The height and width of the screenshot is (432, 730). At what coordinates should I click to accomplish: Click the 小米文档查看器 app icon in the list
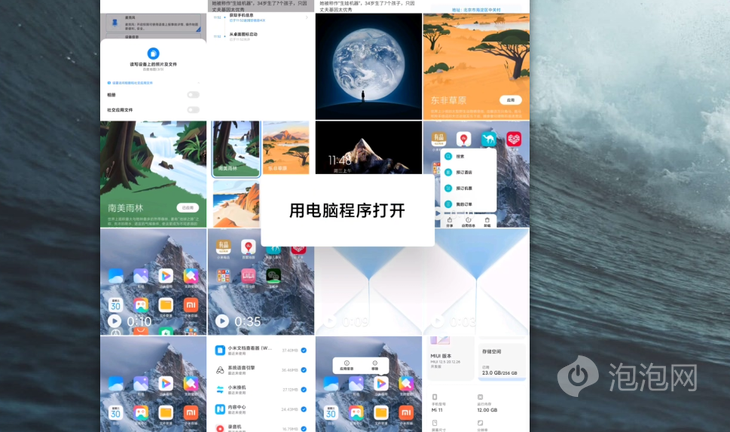220,350
